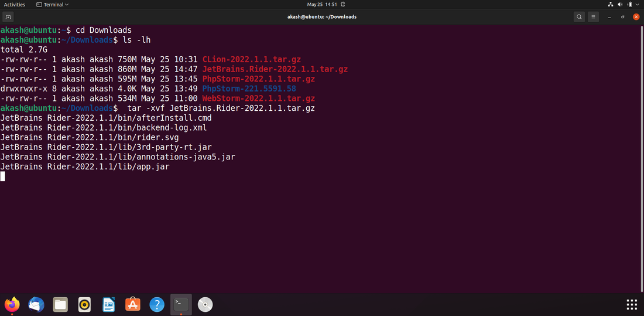The image size is (644, 316).
Task: Select Terminal icon in the dock
Action: (181, 304)
